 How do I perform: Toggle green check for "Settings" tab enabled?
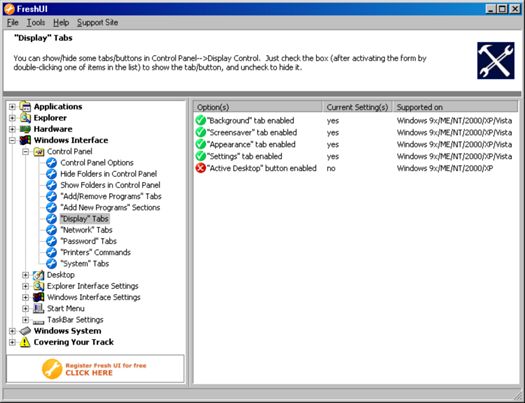point(201,156)
